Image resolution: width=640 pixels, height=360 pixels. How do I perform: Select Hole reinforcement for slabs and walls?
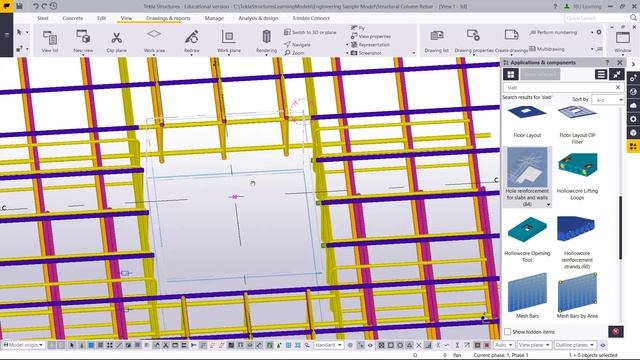point(527,177)
